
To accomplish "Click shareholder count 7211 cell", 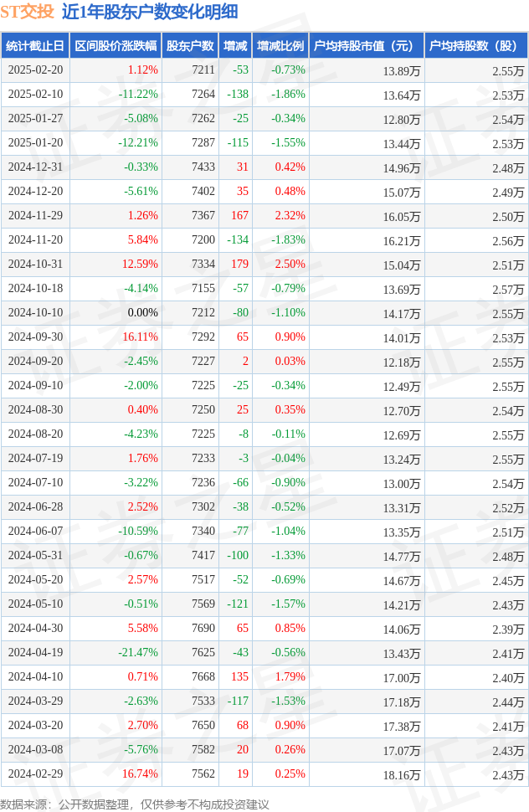I will point(203,70).
